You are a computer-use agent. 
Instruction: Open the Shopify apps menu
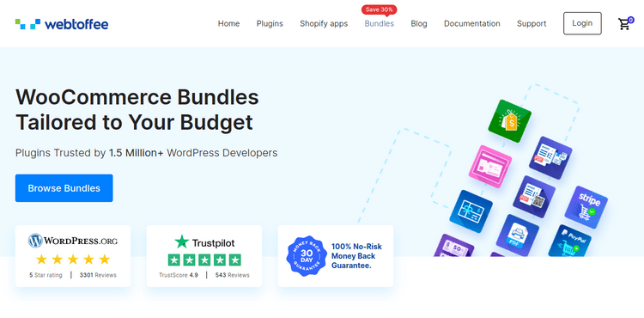pos(324,24)
